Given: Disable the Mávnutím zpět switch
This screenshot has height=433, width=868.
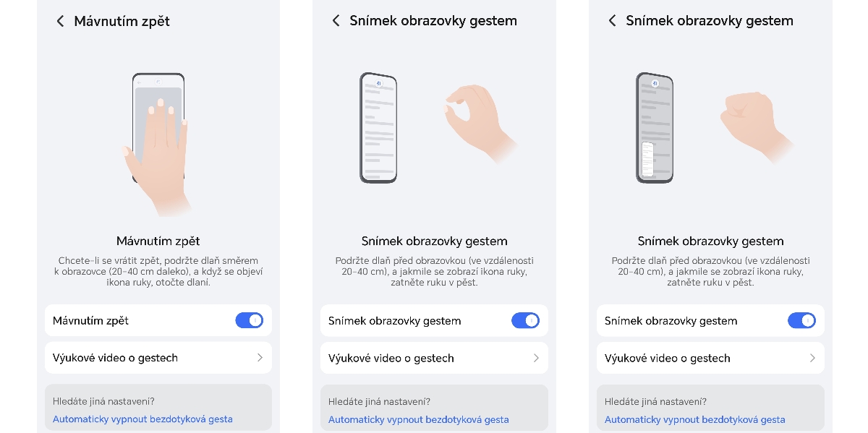Looking at the screenshot, I should point(249,320).
